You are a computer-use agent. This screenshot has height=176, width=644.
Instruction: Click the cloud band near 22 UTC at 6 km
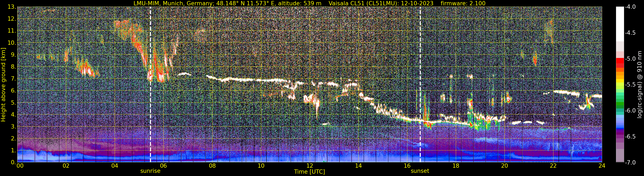566,93
